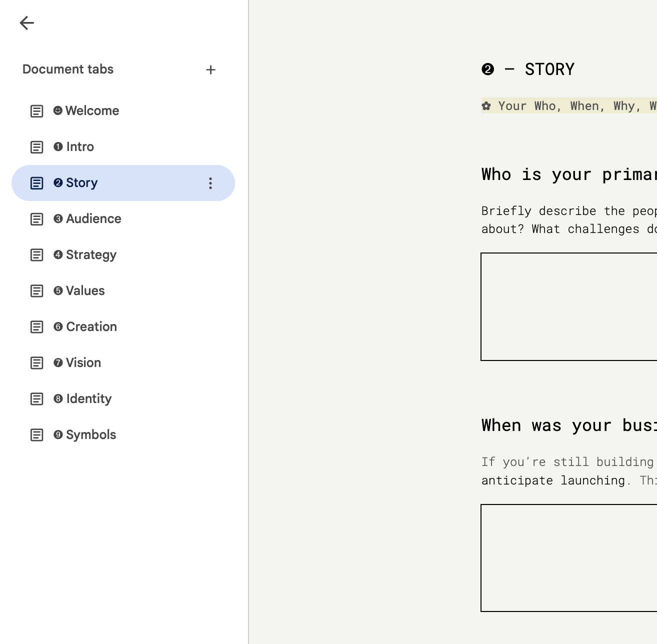
Task: Click the page icon beside Identity tab
Action: 36,399
